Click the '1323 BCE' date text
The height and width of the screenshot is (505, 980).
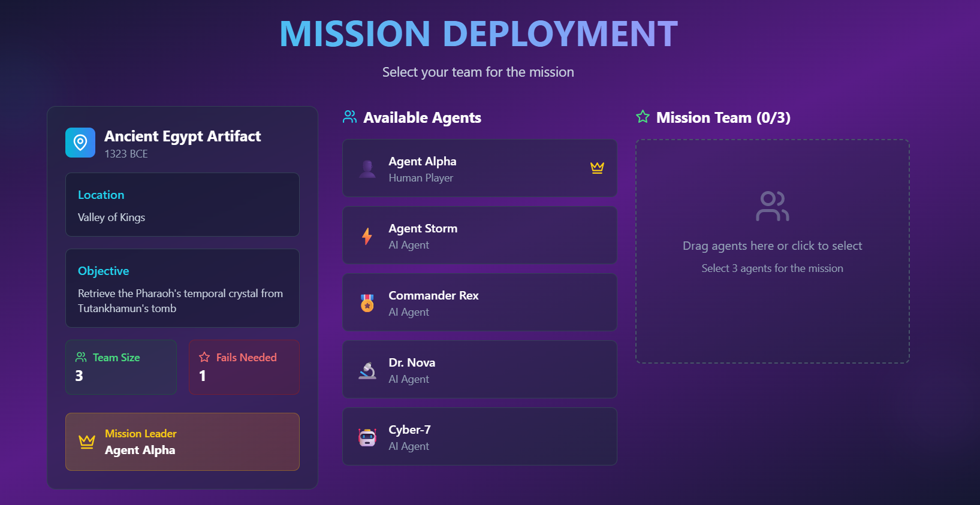126,154
